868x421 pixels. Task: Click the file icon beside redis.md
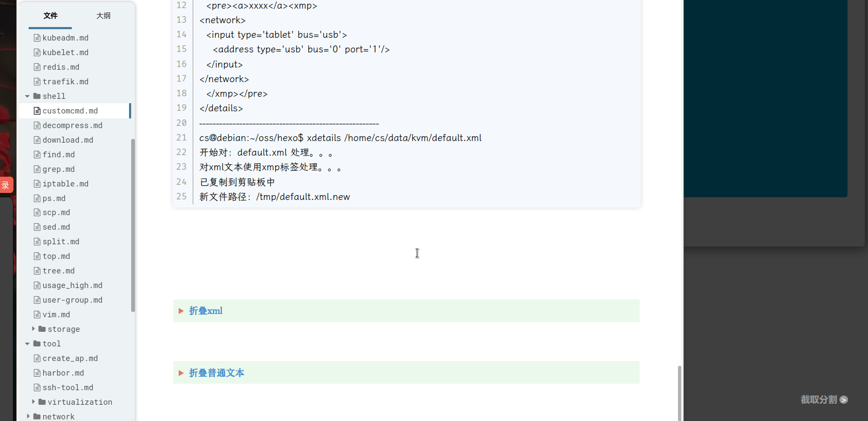click(x=37, y=67)
